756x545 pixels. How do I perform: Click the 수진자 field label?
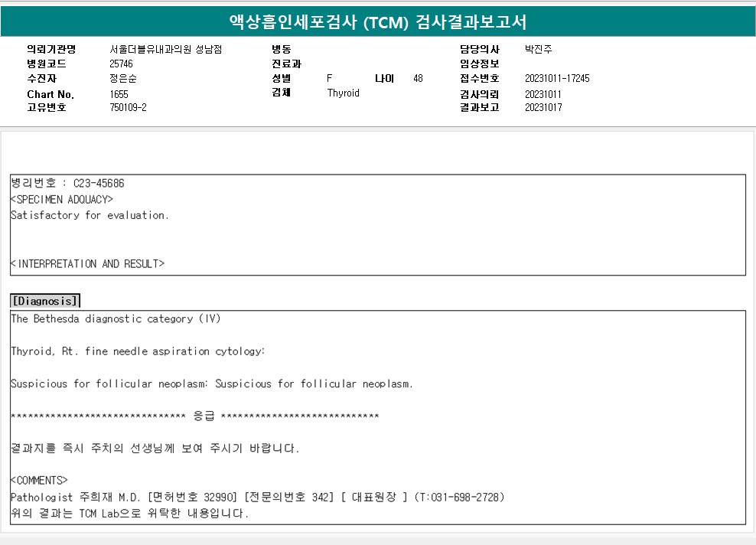coord(41,78)
